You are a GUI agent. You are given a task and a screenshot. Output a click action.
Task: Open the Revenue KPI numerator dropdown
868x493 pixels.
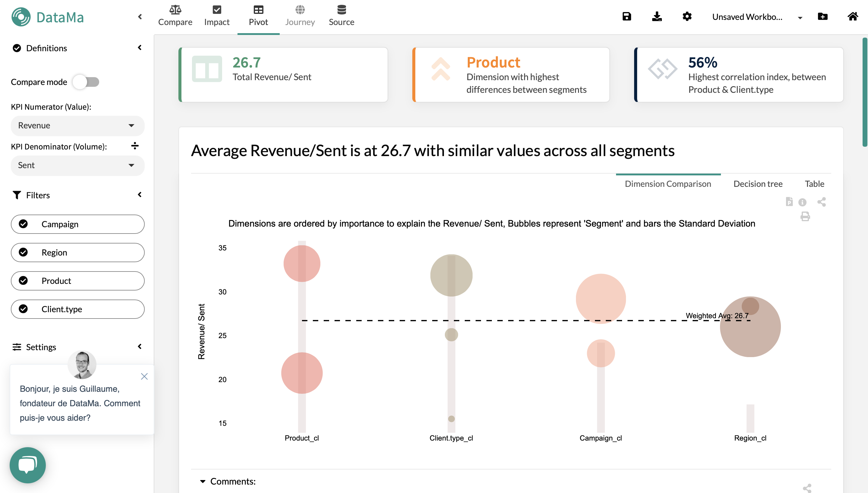77,126
